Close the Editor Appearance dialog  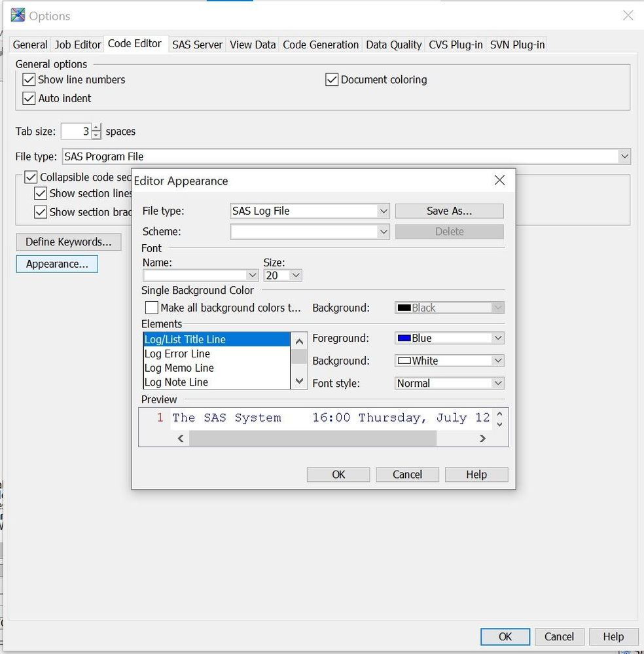pos(499,180)
